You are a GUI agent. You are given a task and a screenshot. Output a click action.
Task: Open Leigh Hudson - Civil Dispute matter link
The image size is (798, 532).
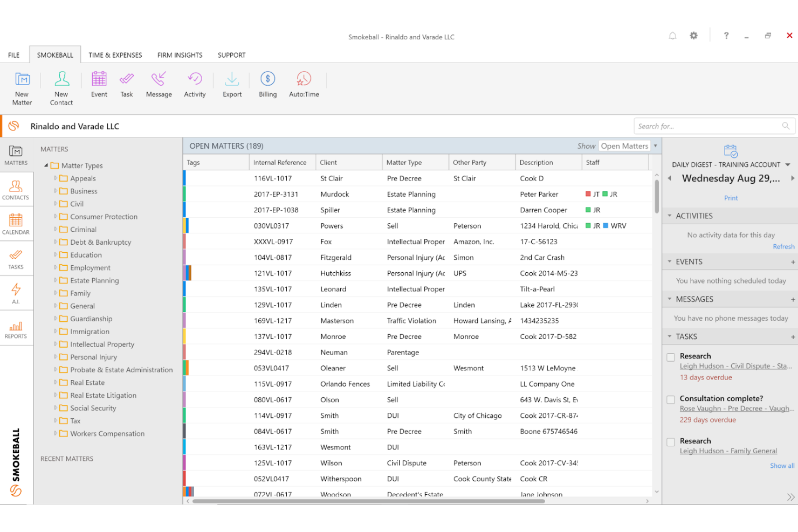point(735,366)
